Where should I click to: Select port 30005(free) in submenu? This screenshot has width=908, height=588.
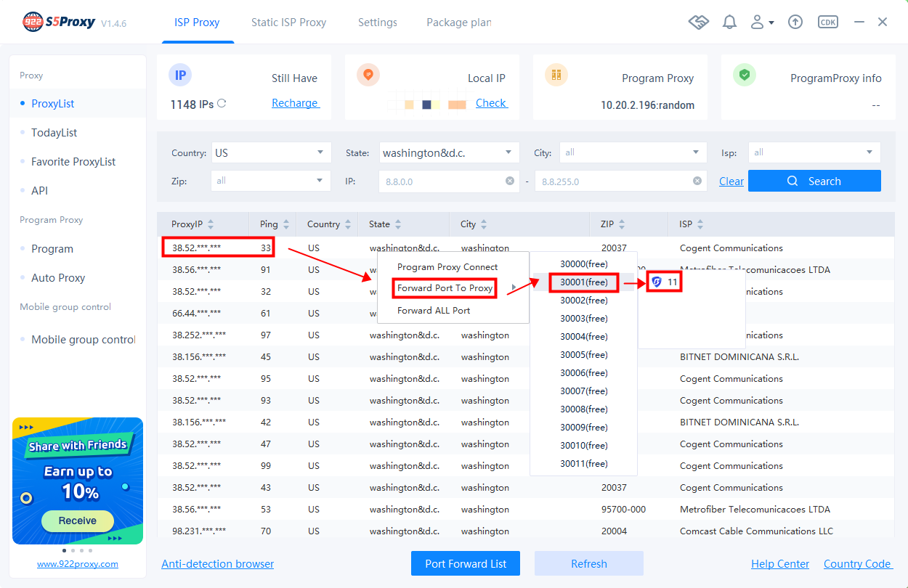pos(584,354)
